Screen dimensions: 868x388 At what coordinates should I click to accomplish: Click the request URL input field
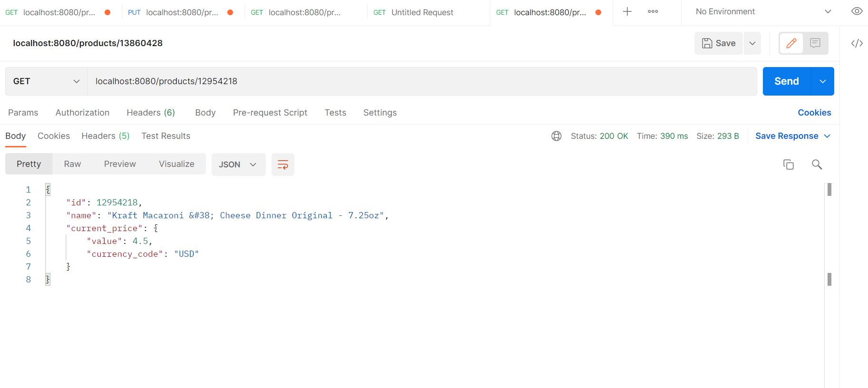click(422, 81)
